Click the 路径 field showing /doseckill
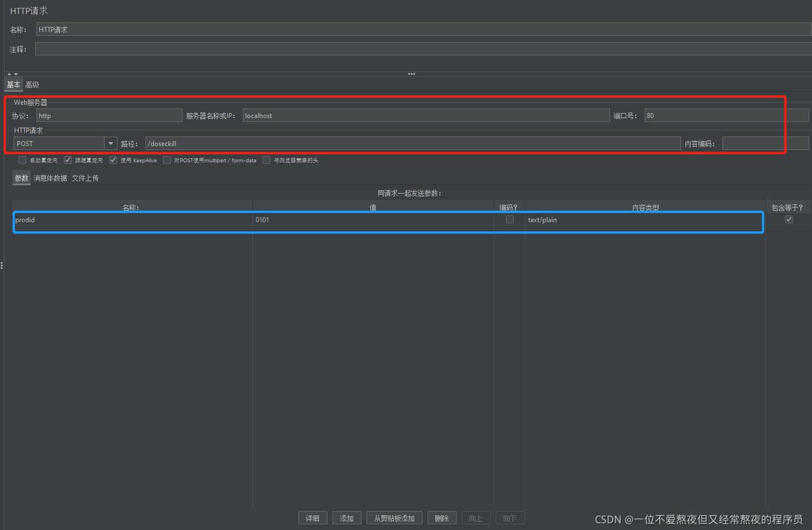The width and height of the screenshot is (812, 530). pos(413,144)
